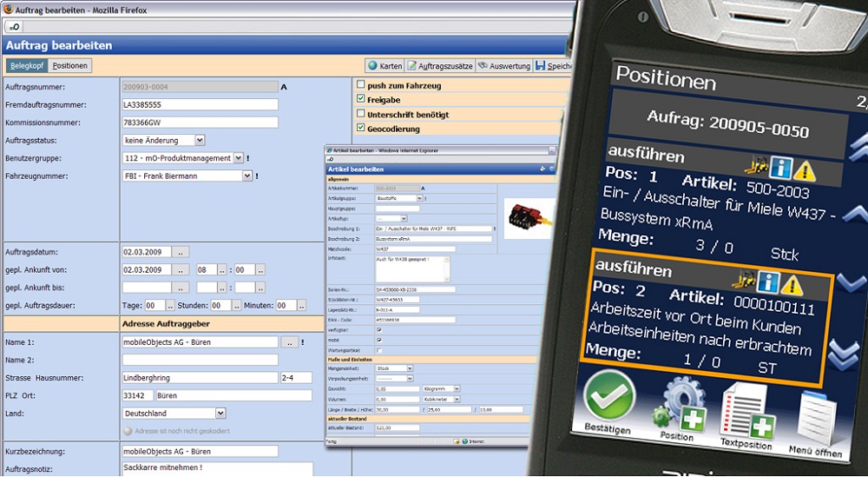
Task: Open the Auftragsdatum date picker button
Action: point(181,251)
